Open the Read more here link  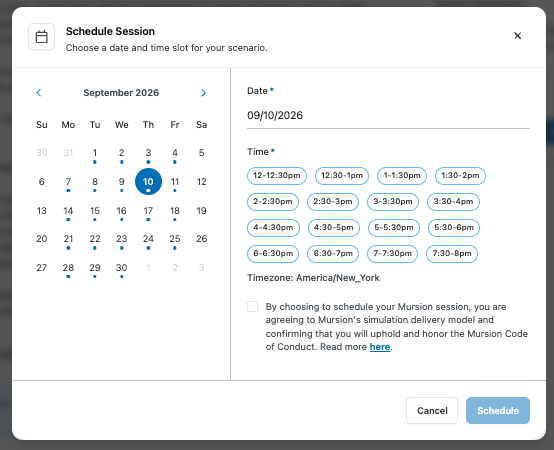pos(380,347)
